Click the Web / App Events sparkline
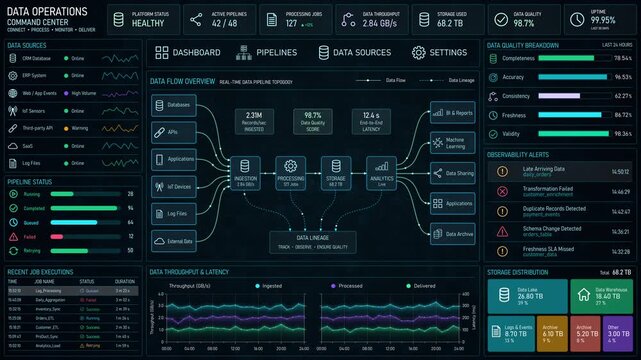This screenshot has height=360, width=641. click(x=120, y=94)
